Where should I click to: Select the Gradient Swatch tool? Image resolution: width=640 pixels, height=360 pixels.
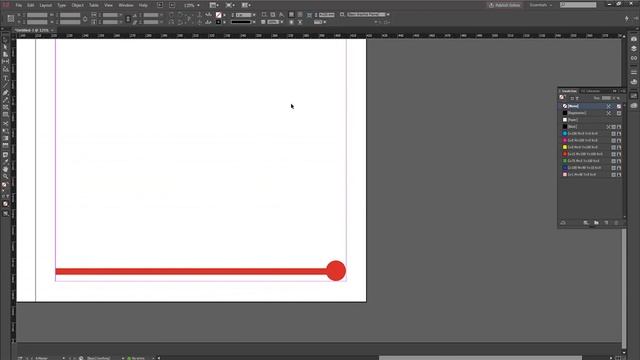click(5, 139)
